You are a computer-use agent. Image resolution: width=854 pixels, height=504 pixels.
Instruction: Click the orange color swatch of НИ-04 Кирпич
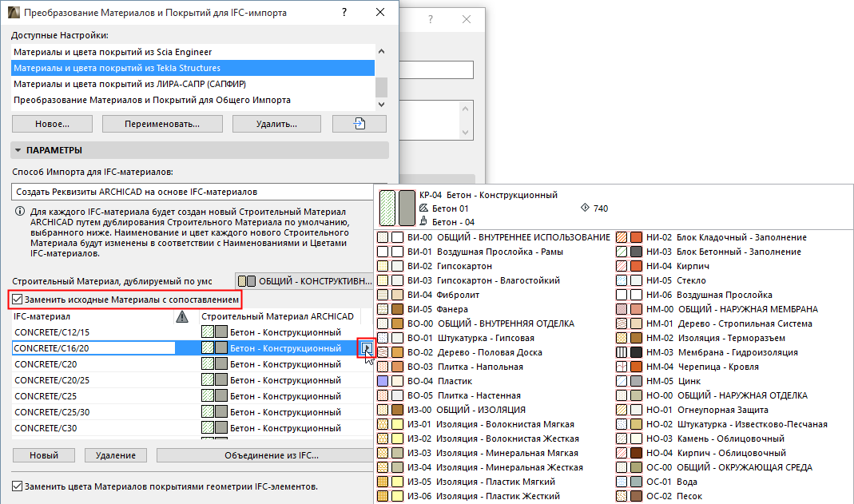[x=637, y=266]
